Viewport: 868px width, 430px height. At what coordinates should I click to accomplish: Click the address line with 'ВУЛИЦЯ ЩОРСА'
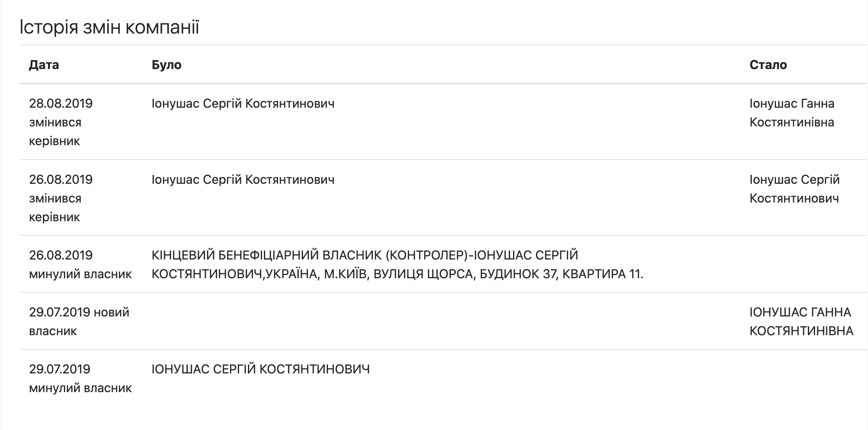pyautogui.click(x=397, y=274)
